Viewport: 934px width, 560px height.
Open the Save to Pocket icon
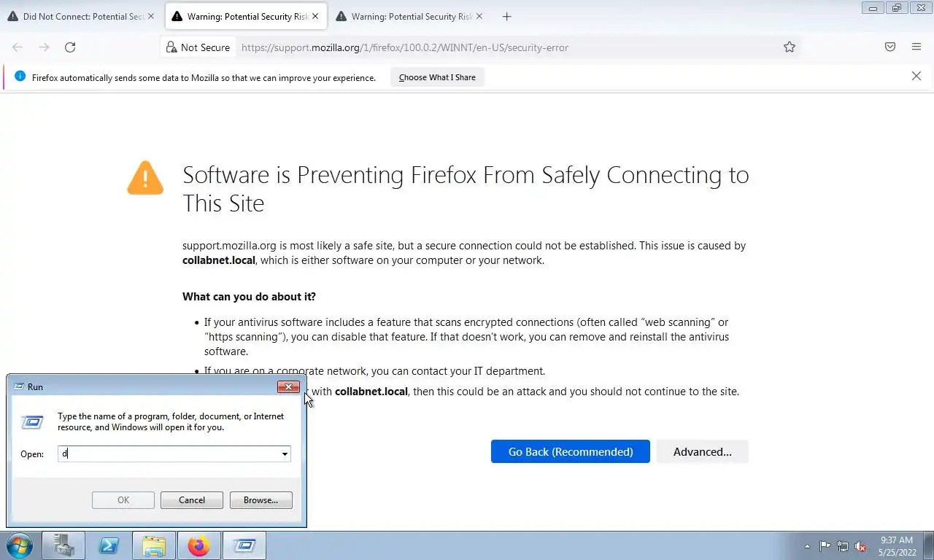click(x=890, y=47)
